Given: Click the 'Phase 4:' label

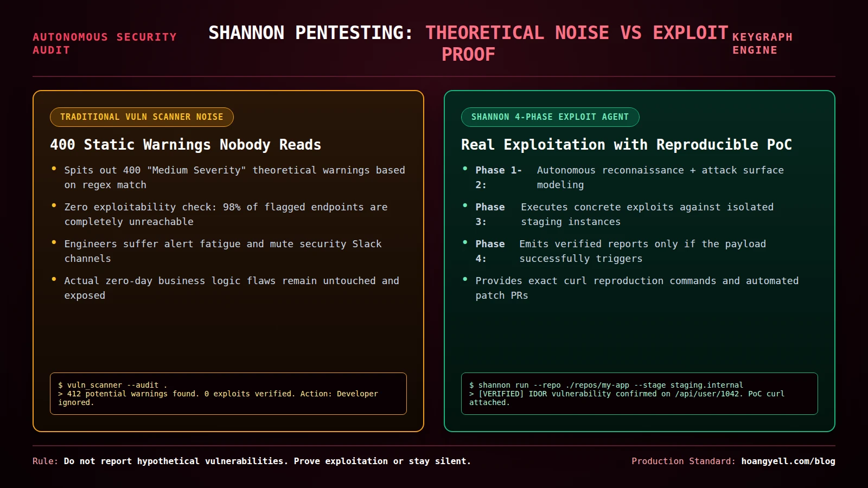Looking at the screenshot, I should point(490,251).
